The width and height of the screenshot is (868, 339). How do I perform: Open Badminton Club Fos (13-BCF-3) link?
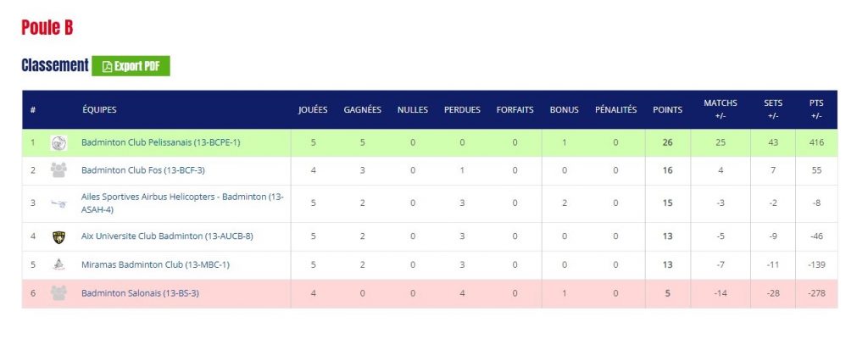142,170
